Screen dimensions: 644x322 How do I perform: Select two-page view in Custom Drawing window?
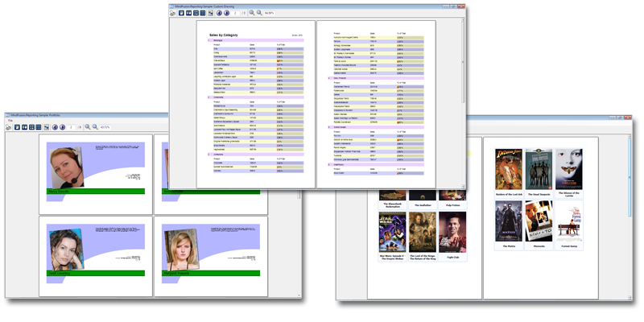point(188,13)
